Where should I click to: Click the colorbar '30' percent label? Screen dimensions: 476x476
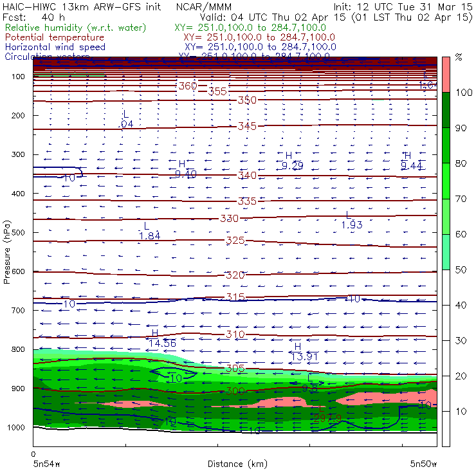click(x=461, y=341)
